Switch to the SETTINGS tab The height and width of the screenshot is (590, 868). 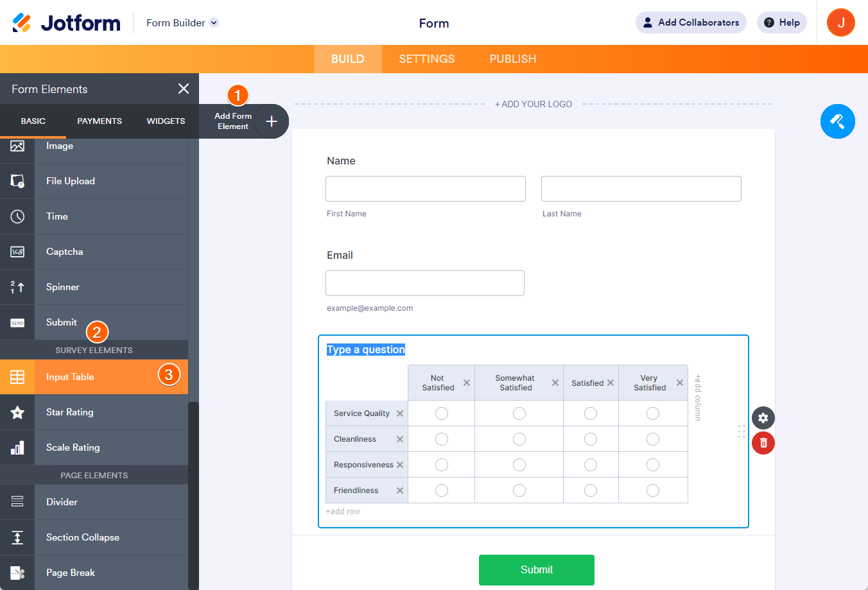point(427,59)
